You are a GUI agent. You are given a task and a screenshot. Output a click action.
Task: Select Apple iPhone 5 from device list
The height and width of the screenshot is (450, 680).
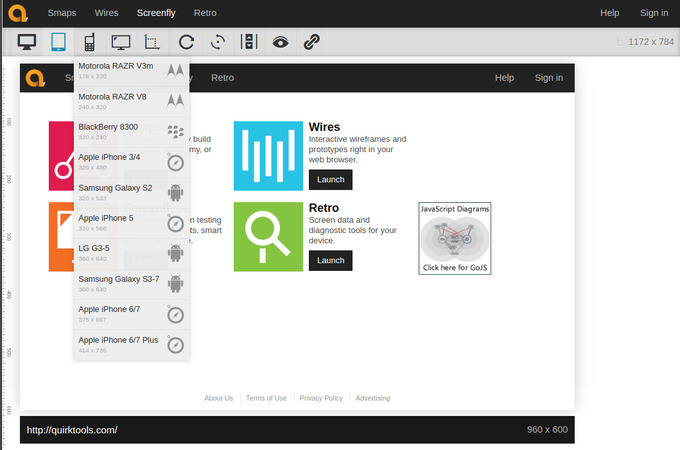(132, 223)
